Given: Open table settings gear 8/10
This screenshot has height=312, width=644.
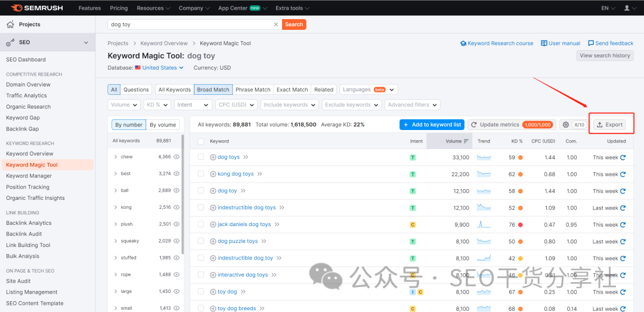Looking at the screenshot, I should [574, 125].
